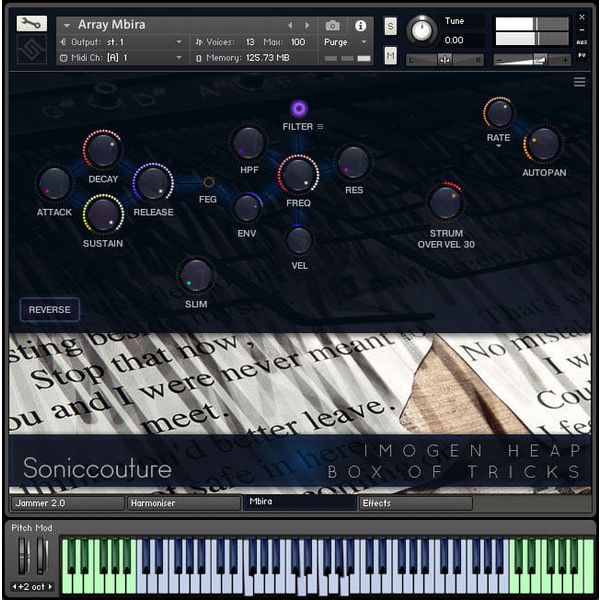This screenshot has height=600, width=600.
Task: Expand the instrument name dropdown arrow
Action: tap(67, 26)
